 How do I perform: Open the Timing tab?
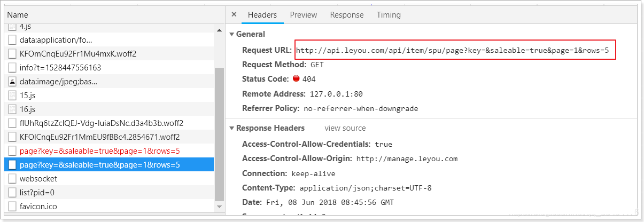click(389, 15)
